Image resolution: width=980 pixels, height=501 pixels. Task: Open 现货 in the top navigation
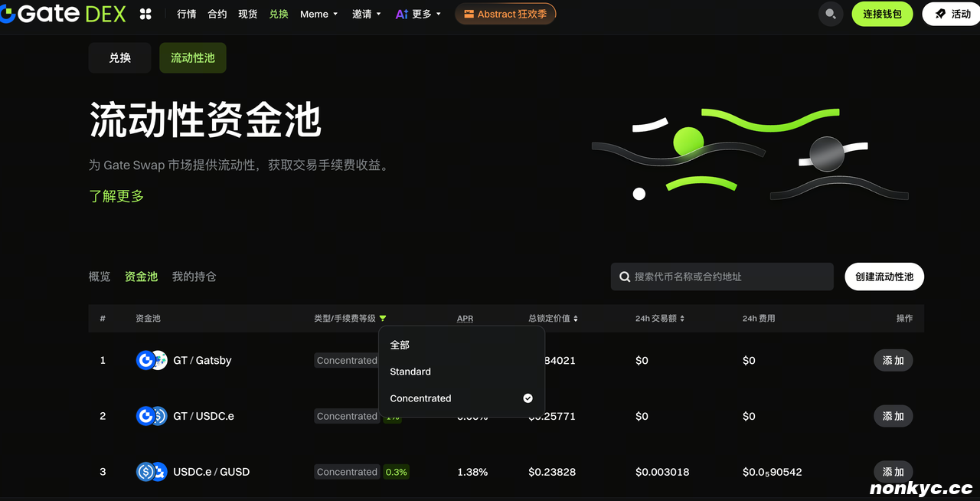click(248, 14)
